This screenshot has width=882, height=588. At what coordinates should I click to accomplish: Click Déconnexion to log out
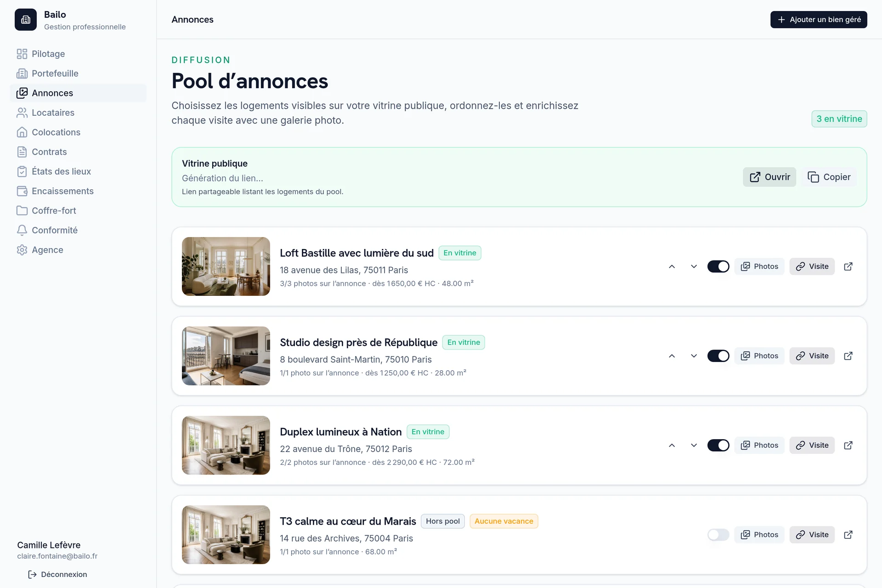(57, 575)
